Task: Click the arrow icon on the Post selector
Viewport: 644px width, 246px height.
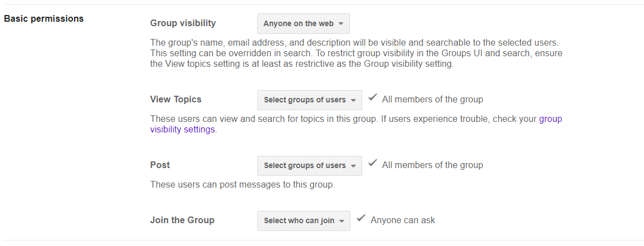Action: (353, 166)
